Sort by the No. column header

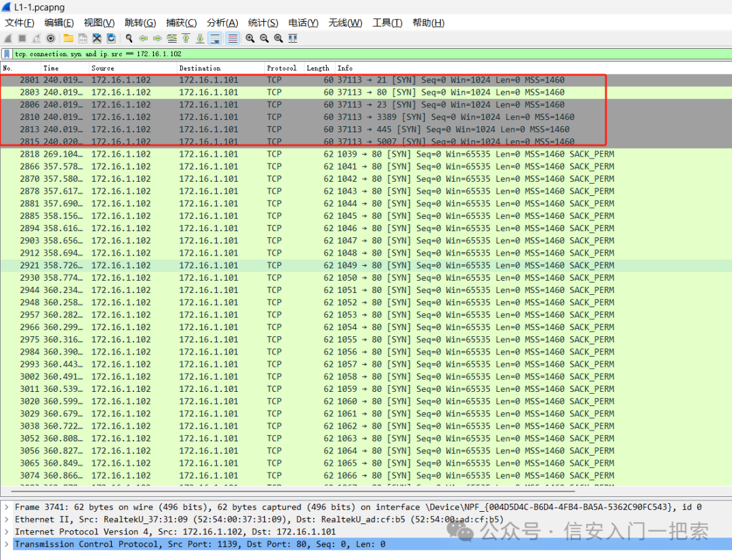21,68
